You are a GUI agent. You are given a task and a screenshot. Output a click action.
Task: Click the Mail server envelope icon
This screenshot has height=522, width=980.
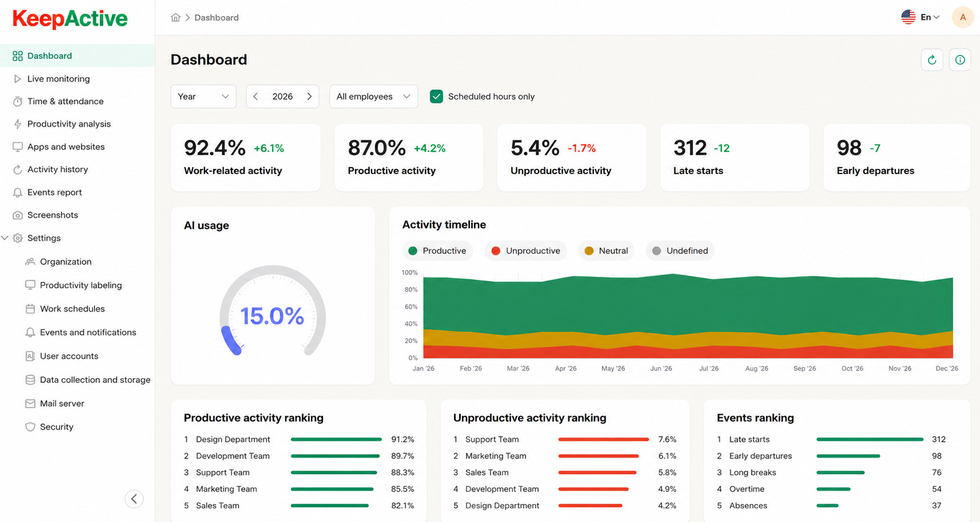coord(30,403)
